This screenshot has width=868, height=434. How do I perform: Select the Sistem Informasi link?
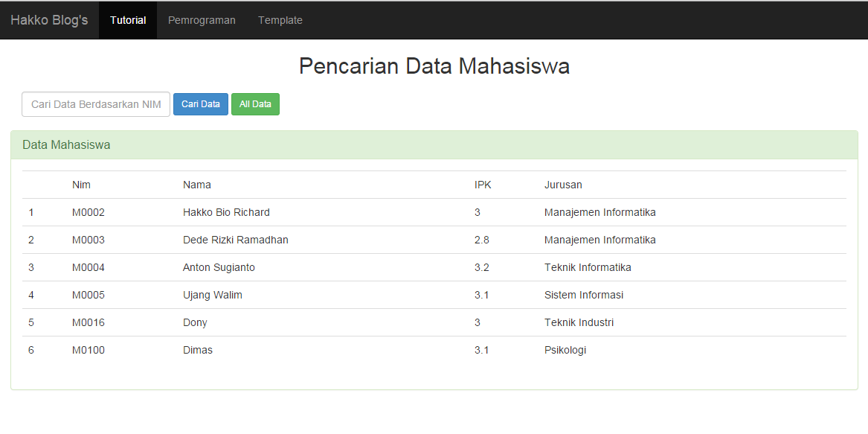point(583,295)
